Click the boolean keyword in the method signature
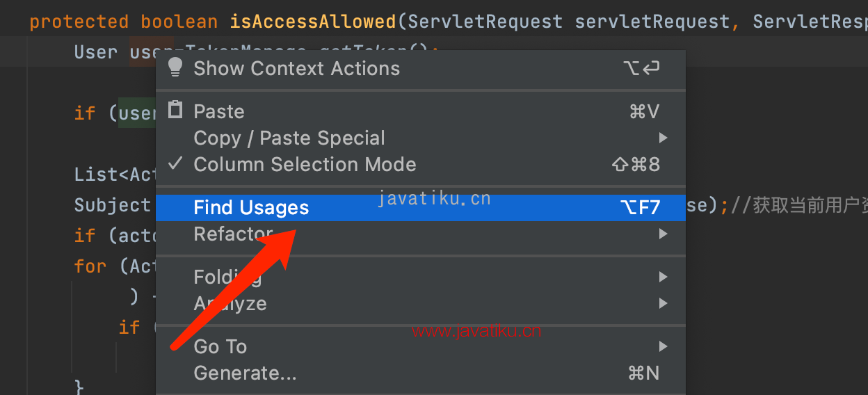Image resolution: width=868 pixels, height=395 pixels. [x=179, y=22]
